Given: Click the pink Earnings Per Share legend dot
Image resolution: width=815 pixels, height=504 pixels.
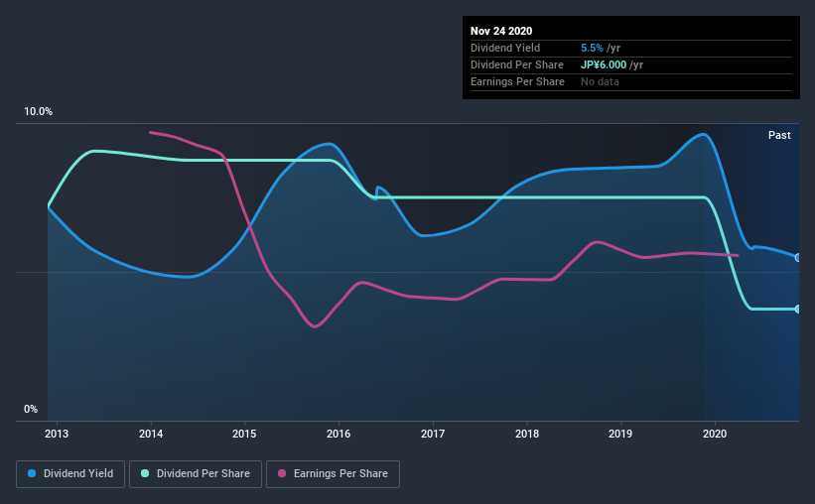Looking at the screenshot, I should click(282, 473).
